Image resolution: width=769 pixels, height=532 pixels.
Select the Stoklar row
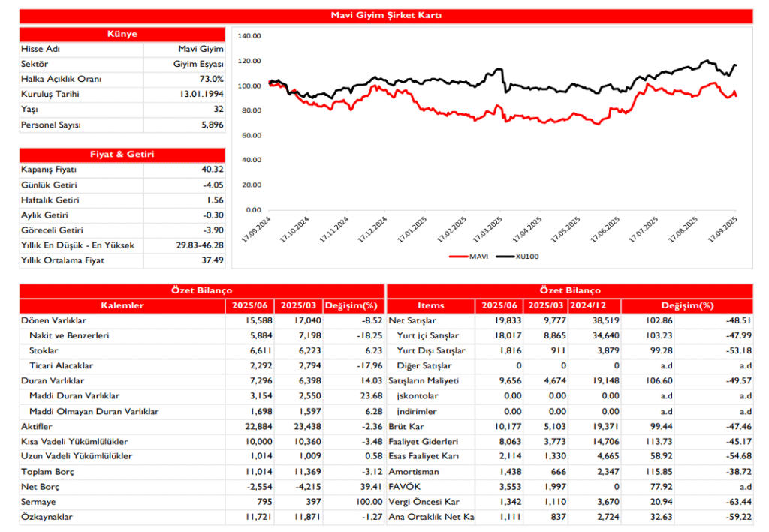point(44,350)
